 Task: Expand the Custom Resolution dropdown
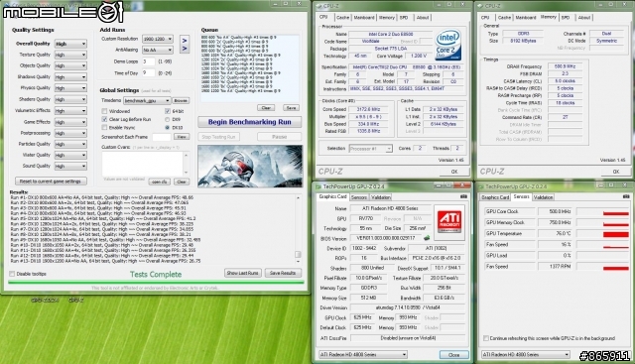(158, 39)
